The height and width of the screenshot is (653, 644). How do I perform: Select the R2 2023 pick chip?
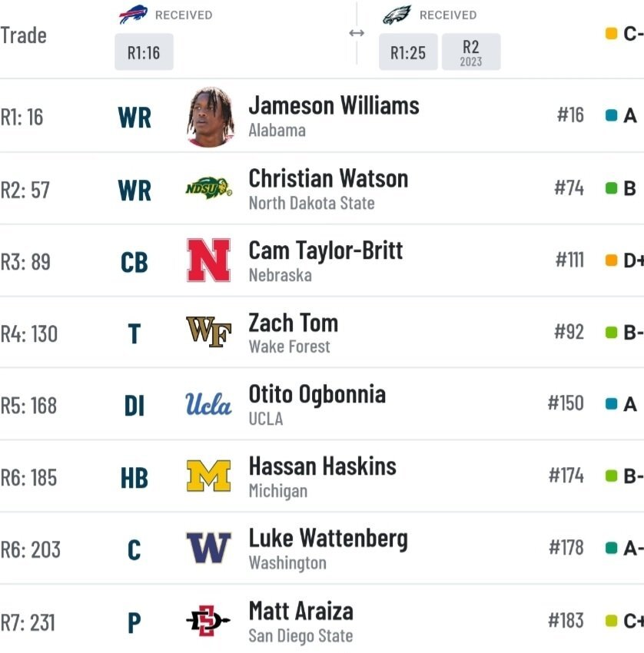point(471,52)
